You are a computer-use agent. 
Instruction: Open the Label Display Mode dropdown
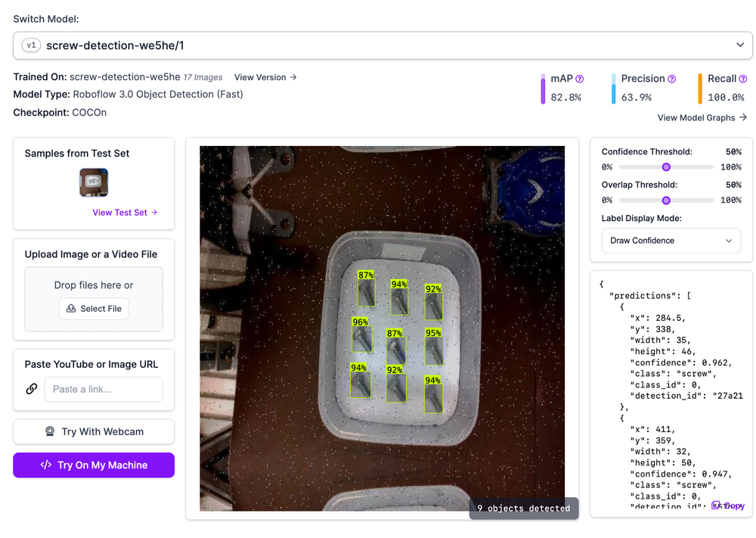671,241
